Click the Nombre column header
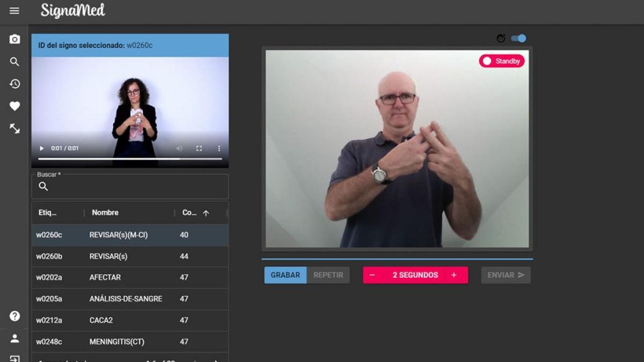The height and width of the screenshot is (362, 644). point(105,213)
